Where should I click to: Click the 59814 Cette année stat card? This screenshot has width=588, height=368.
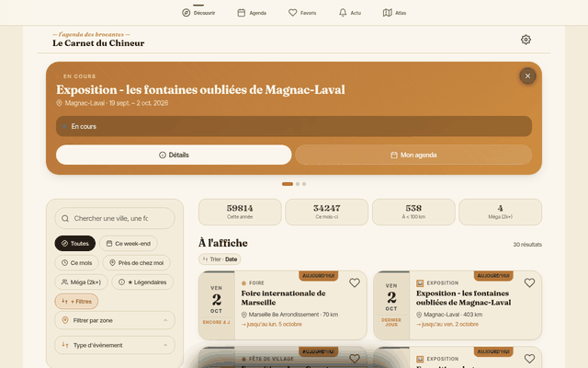(240, 213)
